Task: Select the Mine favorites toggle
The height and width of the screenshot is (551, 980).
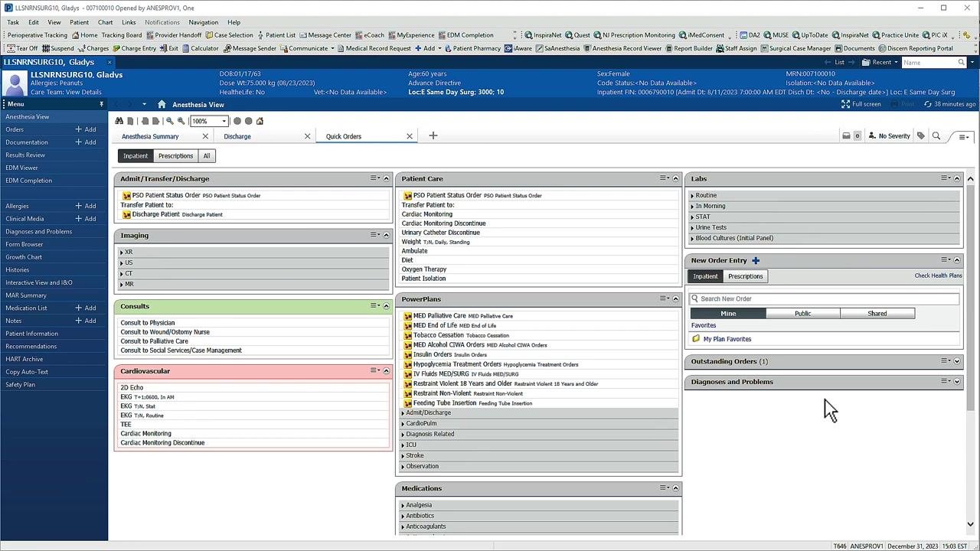Action: (x=728, y=313)
